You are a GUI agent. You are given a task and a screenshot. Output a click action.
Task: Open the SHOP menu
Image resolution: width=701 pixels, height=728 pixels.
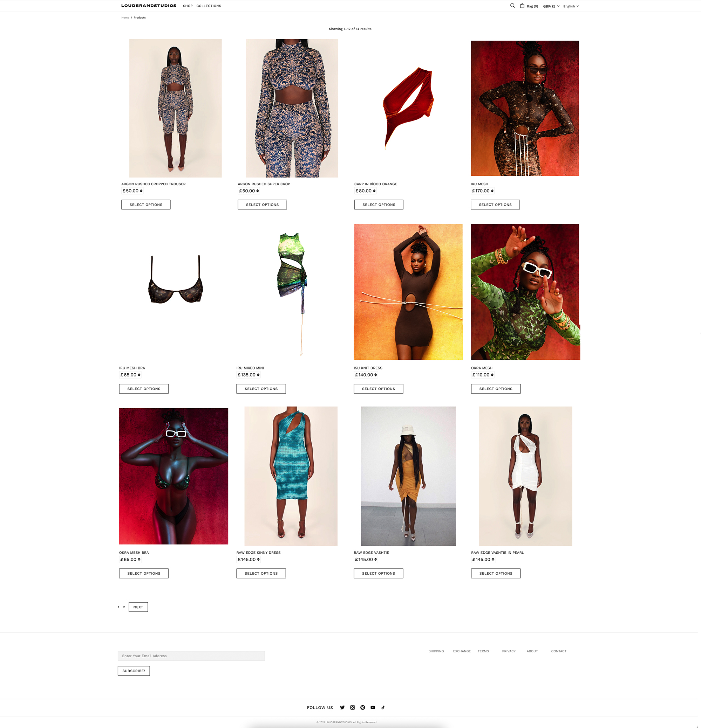click(188, 6)
